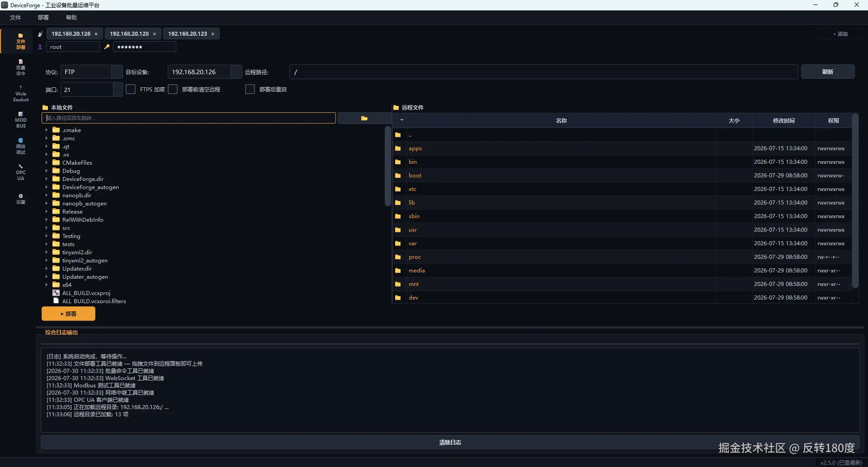The height and width of the screenshot is (467, 868).
Task: Click the folder icon of proc remote row
Action: click(x=398, y=257)
